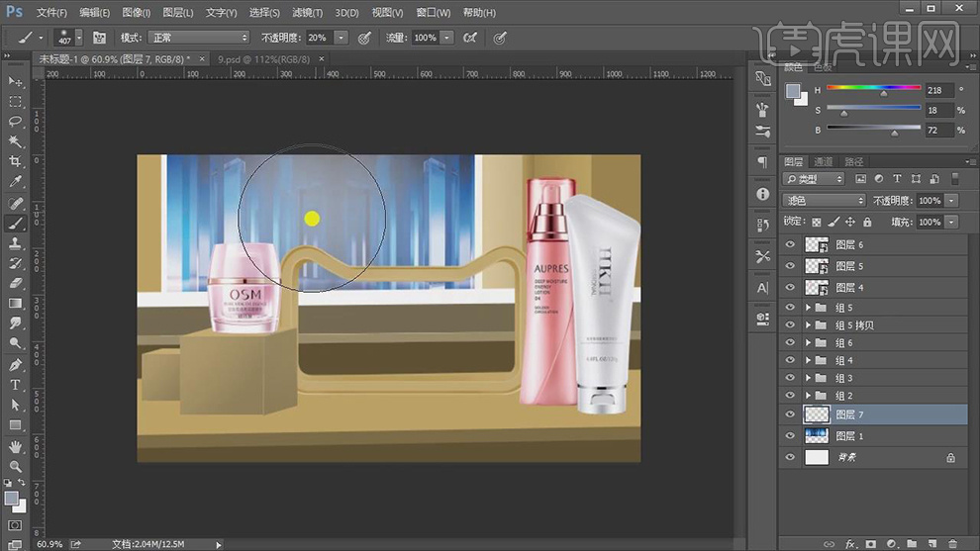The height and width of the screenshot is (551, 980).
Task: Hide layer 图层 6 visibility
Action: click(x=790, y=244)
